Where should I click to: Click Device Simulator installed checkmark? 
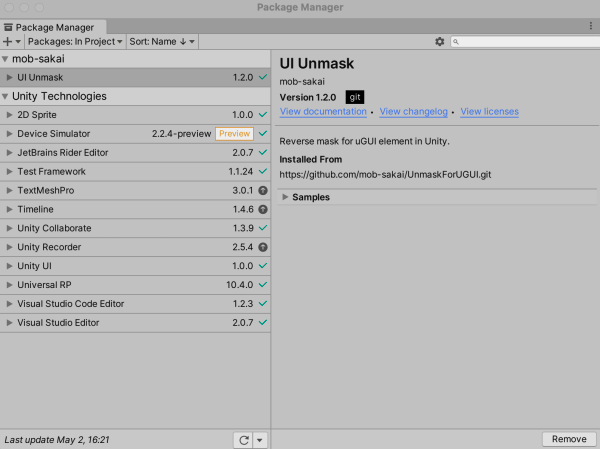(263, 133)
